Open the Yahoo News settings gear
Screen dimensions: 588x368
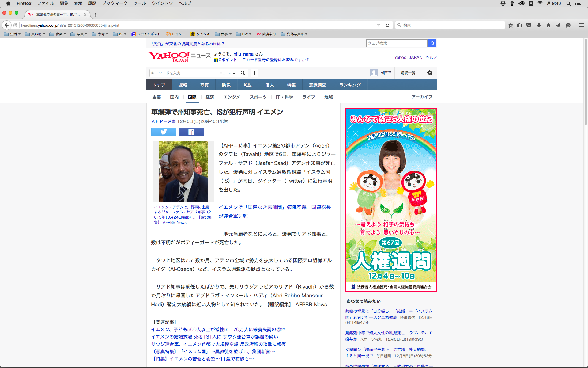pos(429,73)
